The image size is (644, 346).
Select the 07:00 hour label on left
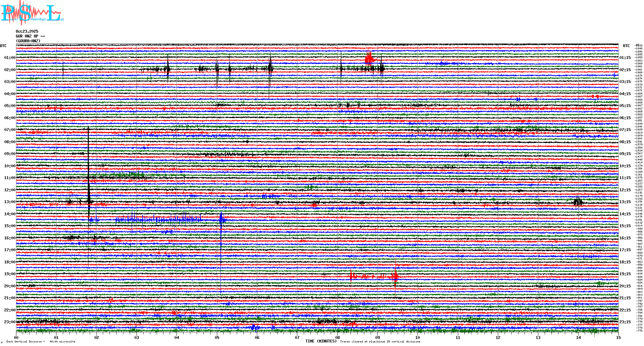[x=10, y=130]
